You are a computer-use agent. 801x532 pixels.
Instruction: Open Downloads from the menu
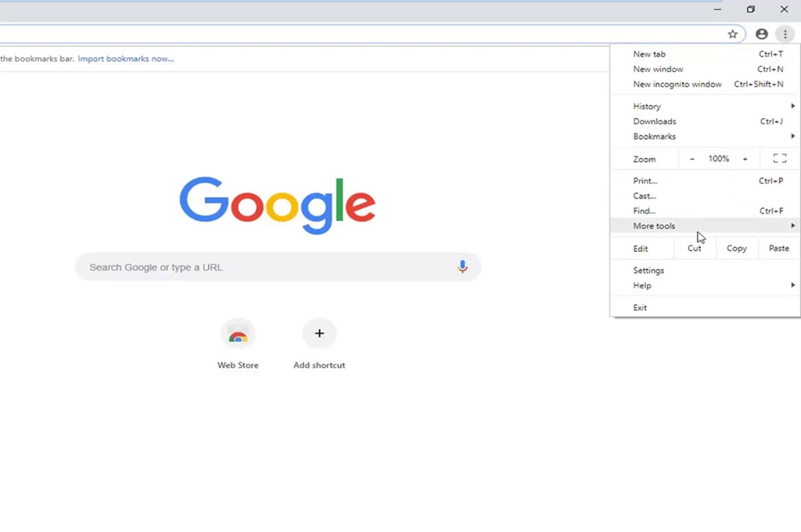(x=655, y=122)
